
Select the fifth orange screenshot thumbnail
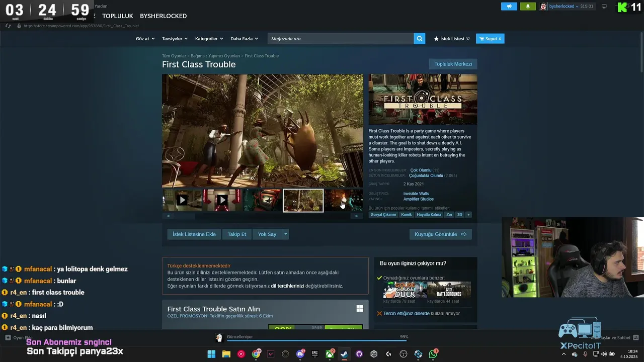344,200
